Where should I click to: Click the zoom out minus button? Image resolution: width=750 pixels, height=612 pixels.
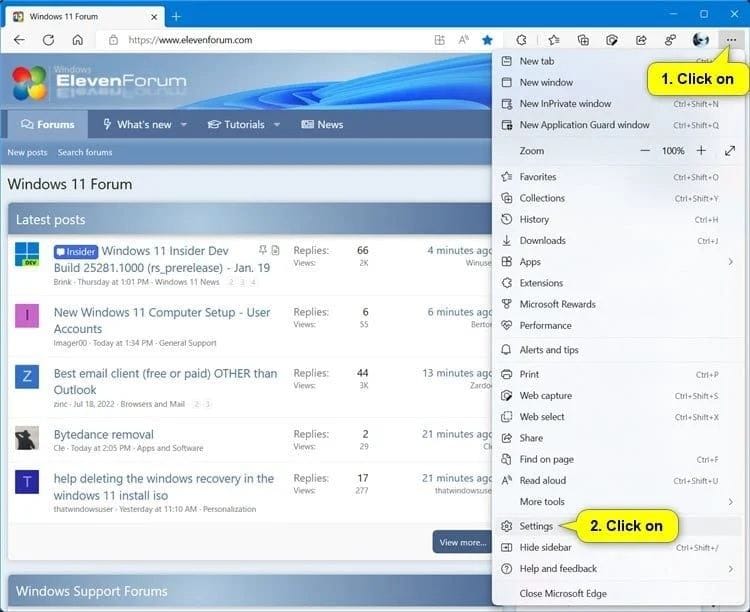point(645,151)
